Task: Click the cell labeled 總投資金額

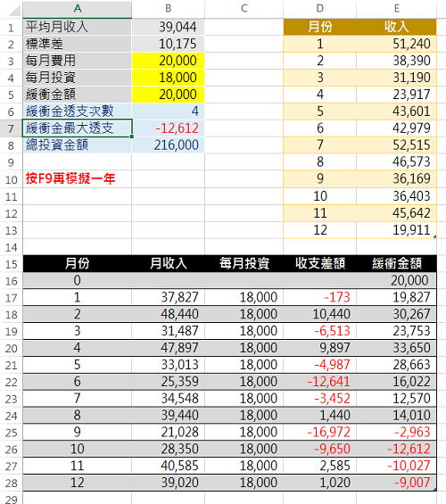Action: point(77,145)
